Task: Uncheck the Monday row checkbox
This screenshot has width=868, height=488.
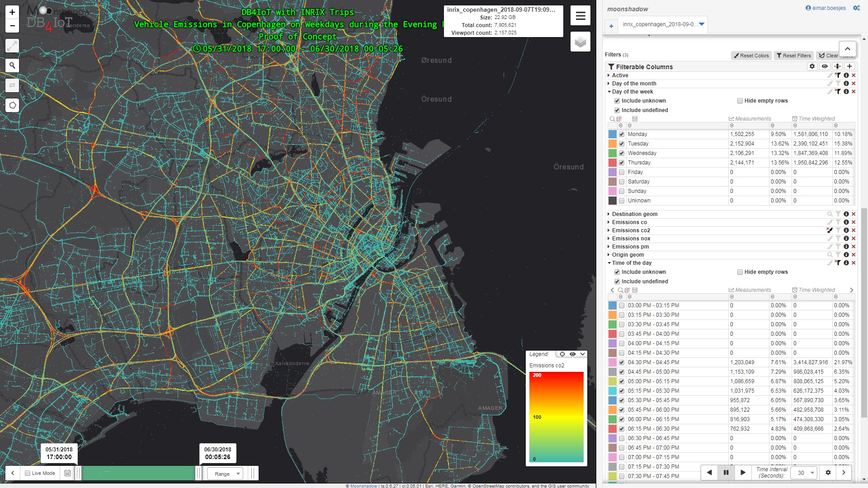Action: [622, 134]
